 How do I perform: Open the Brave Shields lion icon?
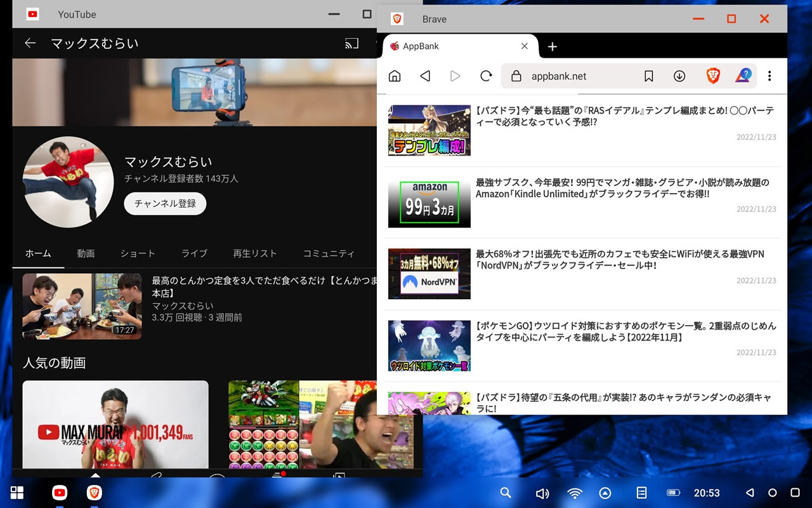713,76
